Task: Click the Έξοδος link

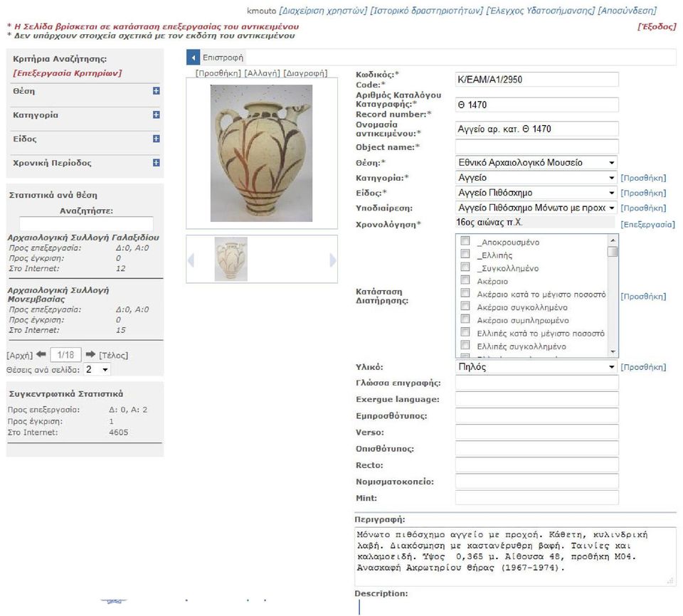Action: pos(657,26)
